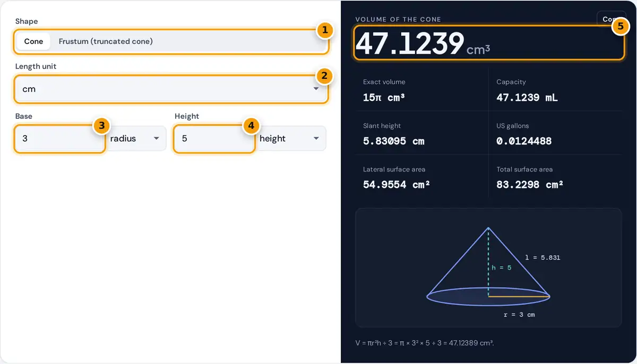Click the cone diagram illustration
This screenshot has width=637, height=364.
pos(488,267)
